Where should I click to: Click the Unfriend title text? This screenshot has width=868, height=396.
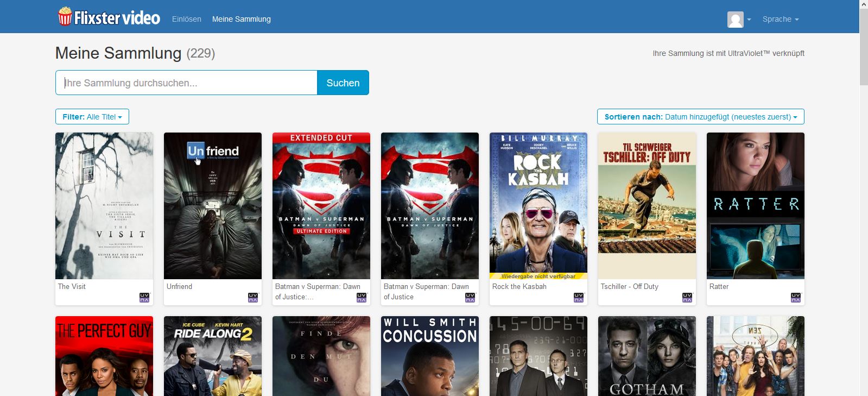(179, 286)
